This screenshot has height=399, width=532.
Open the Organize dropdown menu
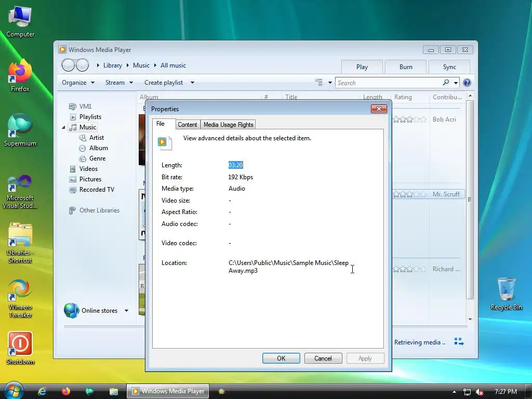[78, 83]
